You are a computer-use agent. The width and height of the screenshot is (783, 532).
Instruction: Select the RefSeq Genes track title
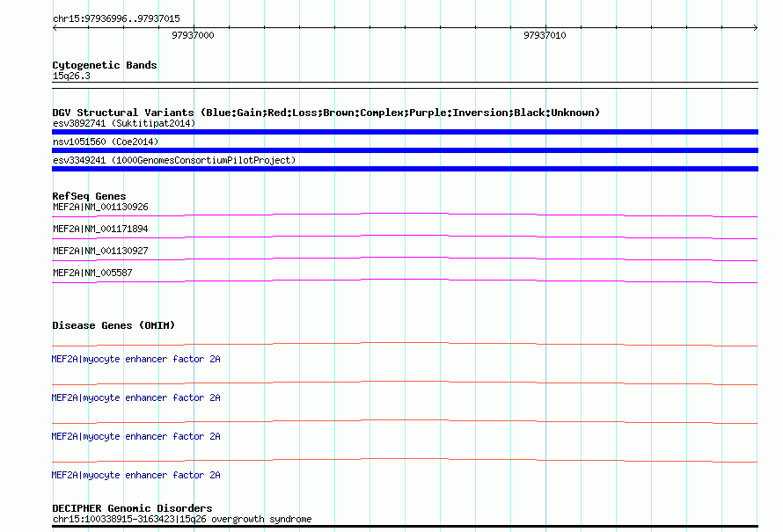pyautogui.click(x=89, y=196)
